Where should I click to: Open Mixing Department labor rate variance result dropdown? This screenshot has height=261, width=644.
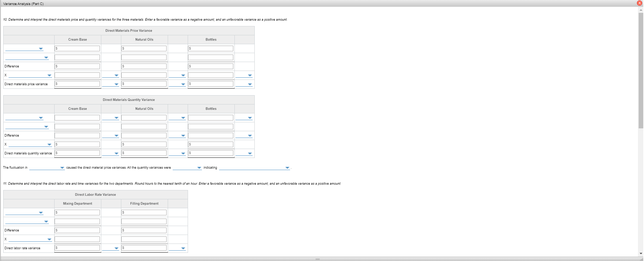click(x=110, y=249)
